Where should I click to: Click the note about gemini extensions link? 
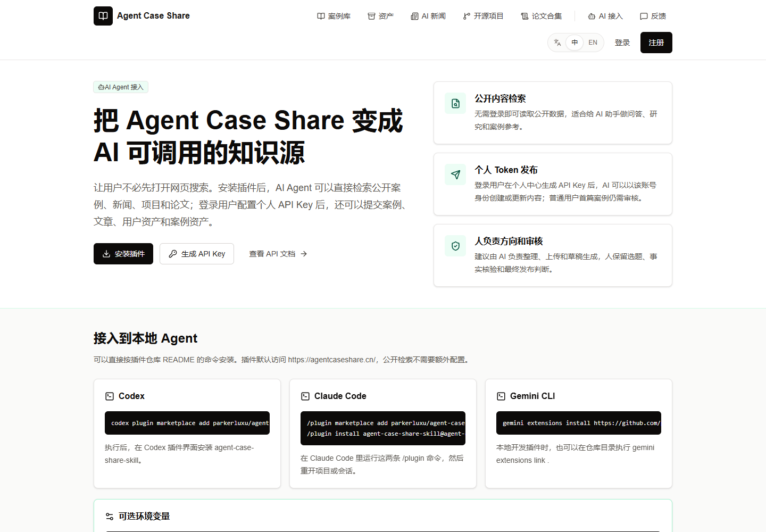coord(575,454)
